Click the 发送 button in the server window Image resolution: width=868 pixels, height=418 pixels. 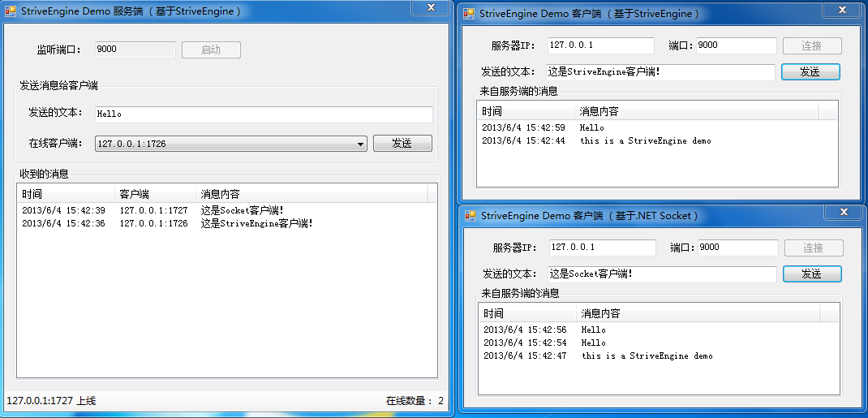click(402, 144)
